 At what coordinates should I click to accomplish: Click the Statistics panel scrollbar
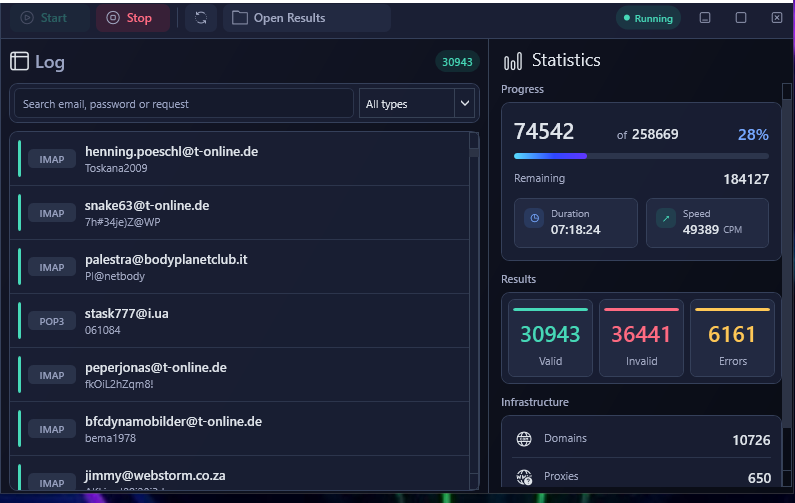(x=786, y=284)
